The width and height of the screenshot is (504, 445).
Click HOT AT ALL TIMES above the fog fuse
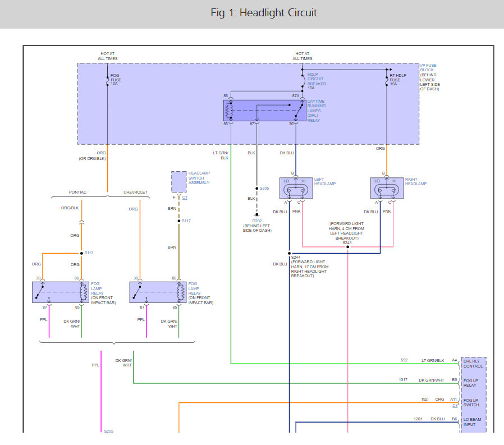coord(108,56)
